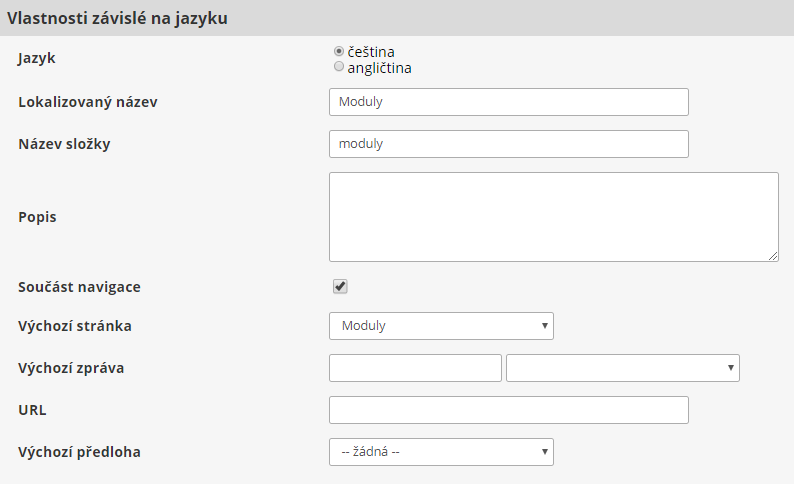Open the Výchozí stránka dropdown

440,326
